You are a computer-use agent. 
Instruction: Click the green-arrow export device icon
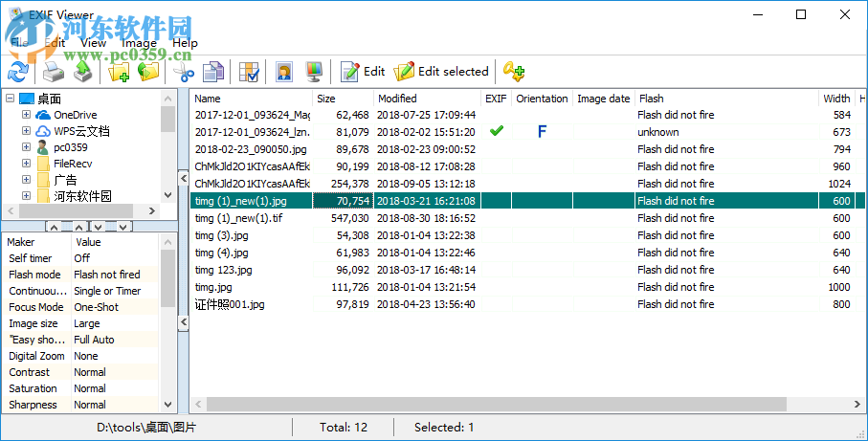click(x=83, y=72)
